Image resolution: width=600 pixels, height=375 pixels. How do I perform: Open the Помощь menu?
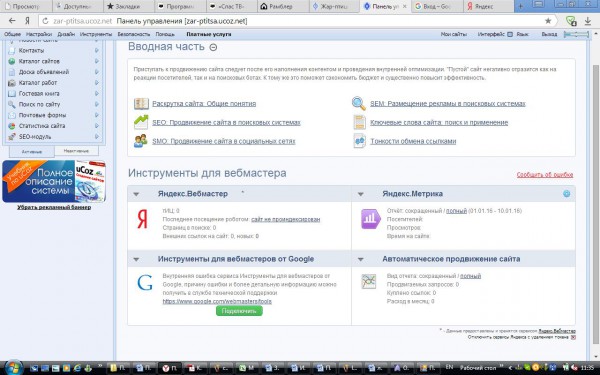coord(165,34)
